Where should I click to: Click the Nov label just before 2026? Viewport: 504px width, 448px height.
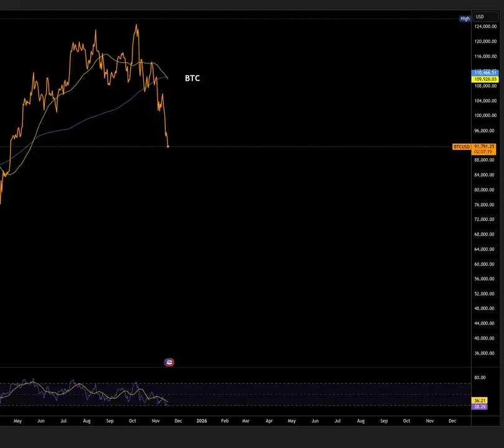[x=156, y=421]
